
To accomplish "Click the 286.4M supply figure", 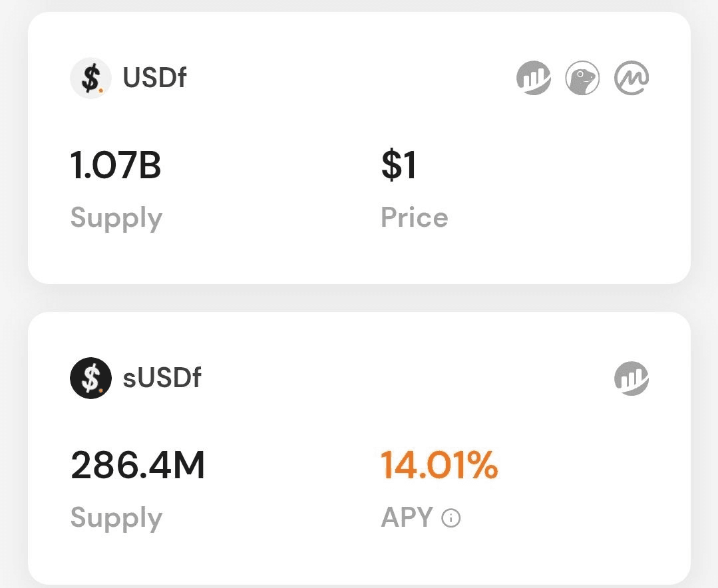I will 138,465.
